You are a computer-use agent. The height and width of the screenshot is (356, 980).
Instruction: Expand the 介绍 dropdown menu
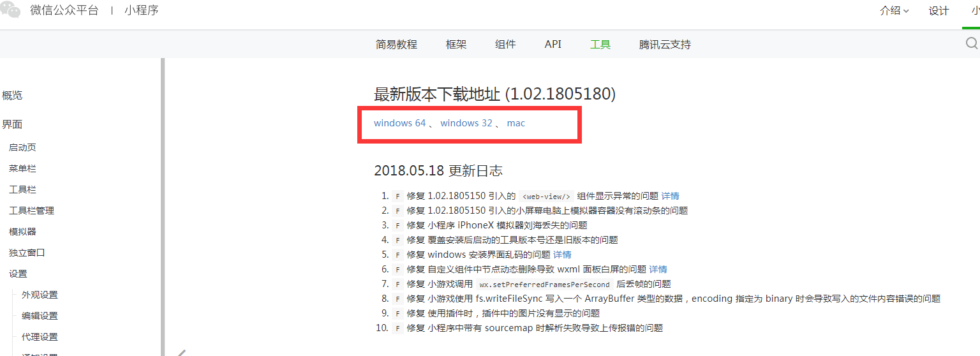pos(893,11)
